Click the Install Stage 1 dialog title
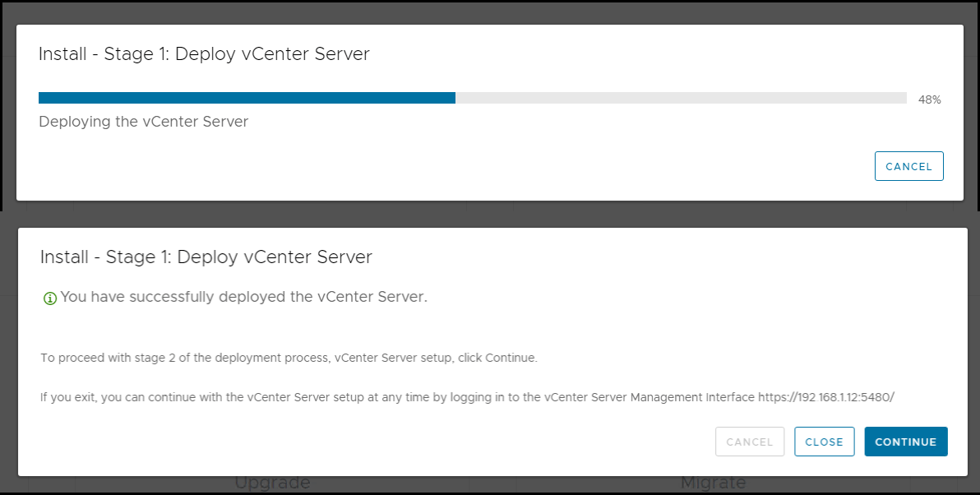Image resolution: width=980 pixels, height=495 pixels. [203, 54]
